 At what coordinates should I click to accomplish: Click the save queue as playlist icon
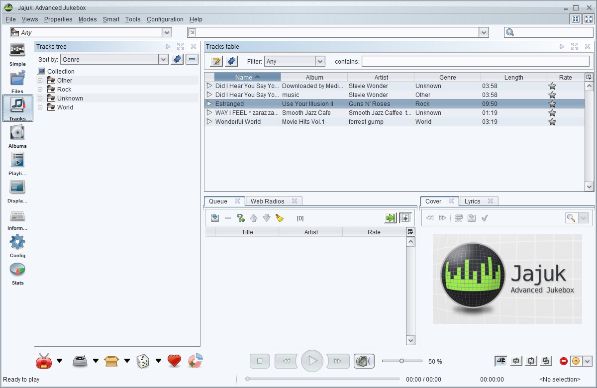(x=215, y=218)
